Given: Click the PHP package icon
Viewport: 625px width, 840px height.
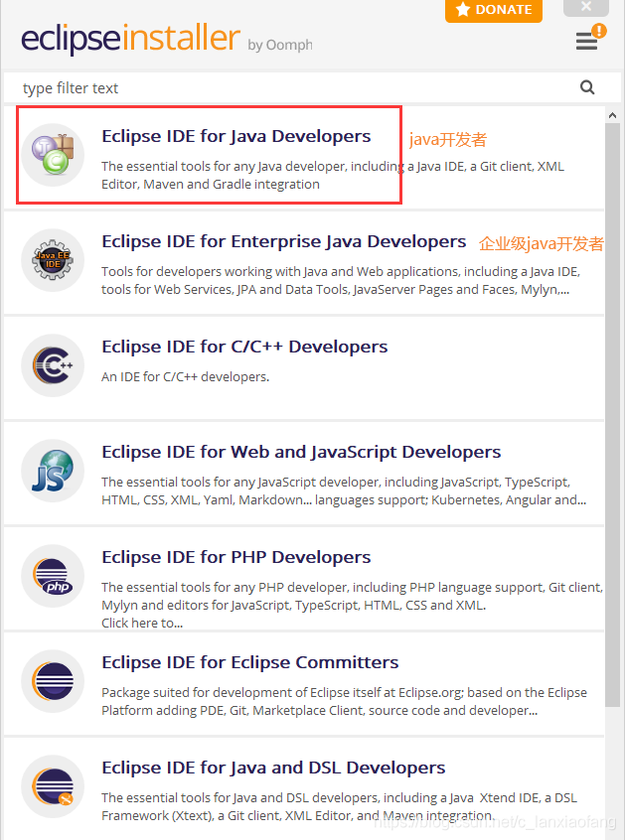Looking at the screenshot, I should (x=53, y=576).
